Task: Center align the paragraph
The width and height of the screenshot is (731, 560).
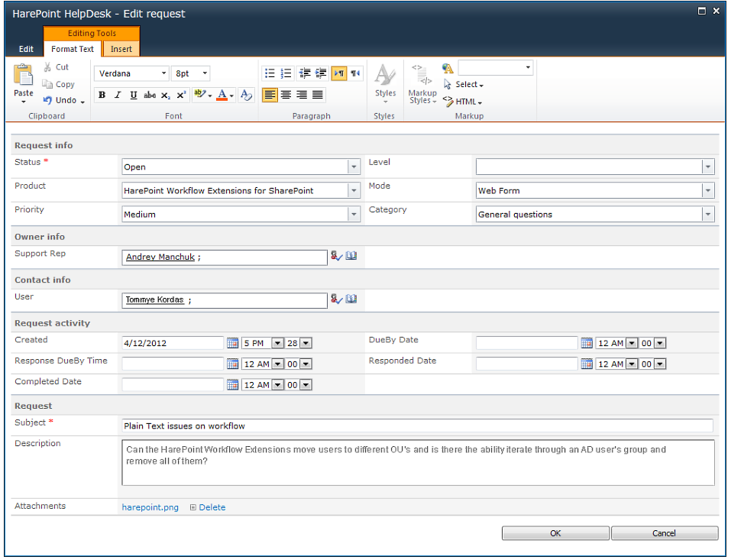Action: point(286,95)
